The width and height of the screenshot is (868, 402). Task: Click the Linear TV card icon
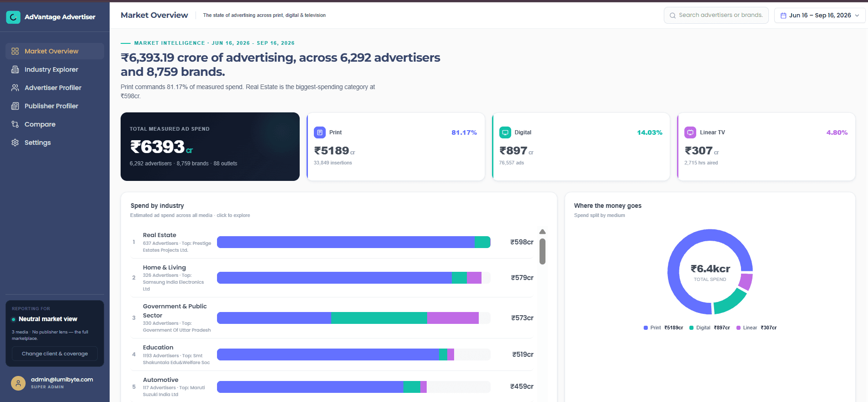tap(690, 132)
